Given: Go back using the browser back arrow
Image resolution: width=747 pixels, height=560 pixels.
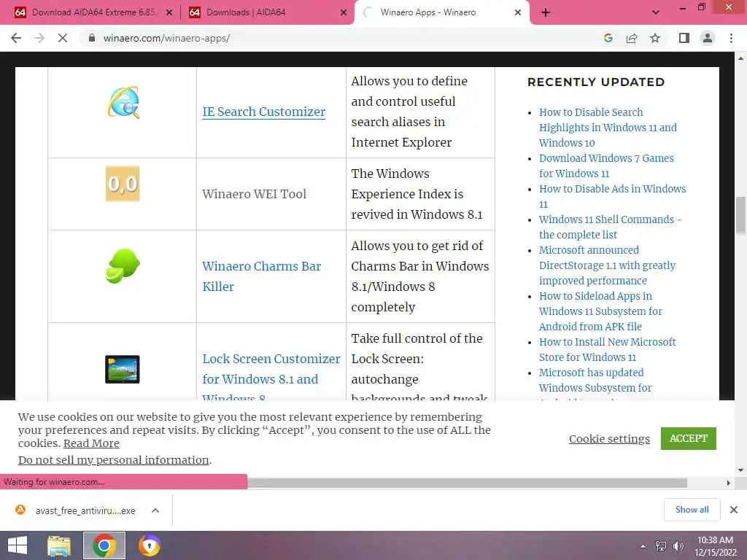Looking at the screenshot, I should [16, 38].
